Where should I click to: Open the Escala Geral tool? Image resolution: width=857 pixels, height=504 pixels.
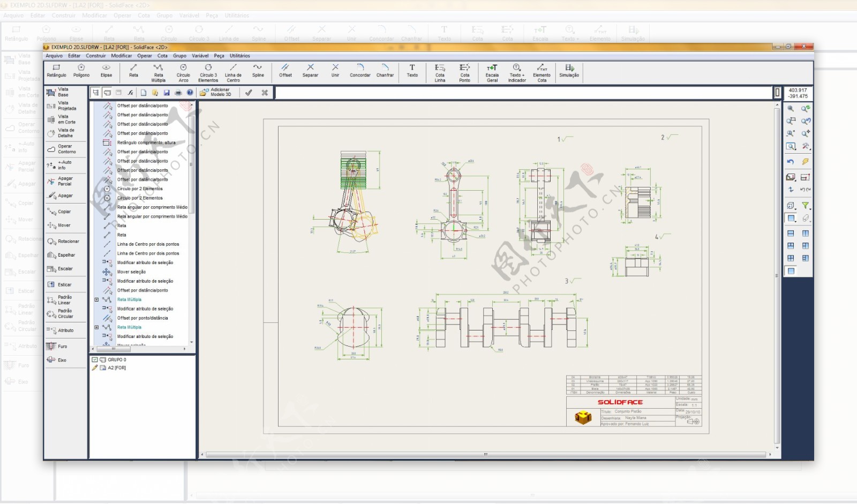pyautogui.click(x=492, y=73)
